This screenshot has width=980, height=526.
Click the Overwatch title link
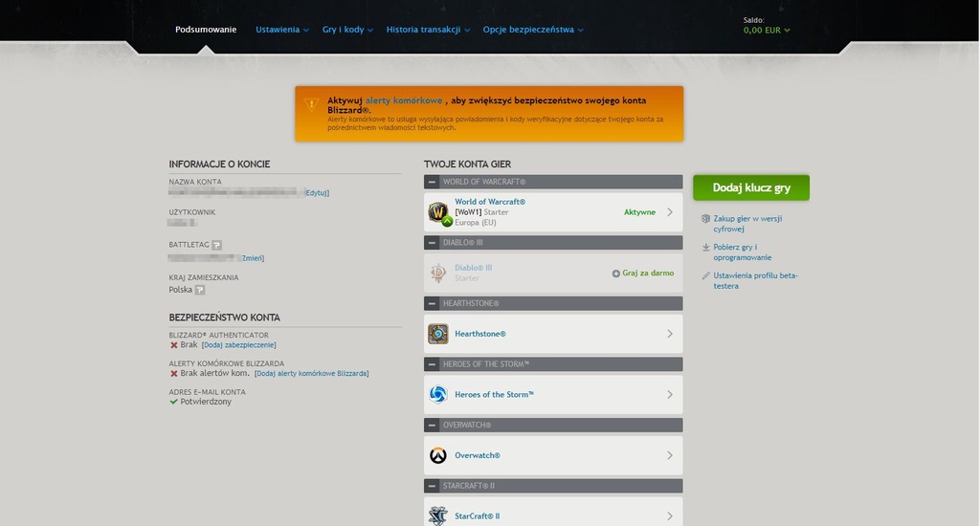coord(477,455)
